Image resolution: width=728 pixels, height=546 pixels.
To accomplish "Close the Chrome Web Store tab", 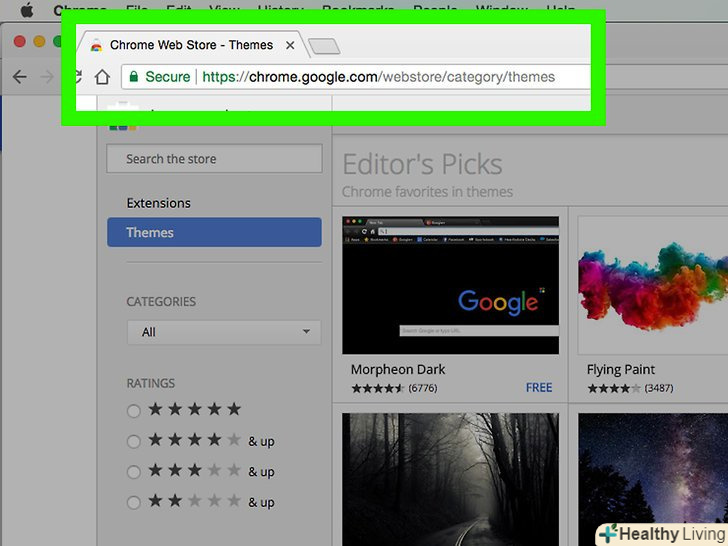I will (x=290, y=46).
